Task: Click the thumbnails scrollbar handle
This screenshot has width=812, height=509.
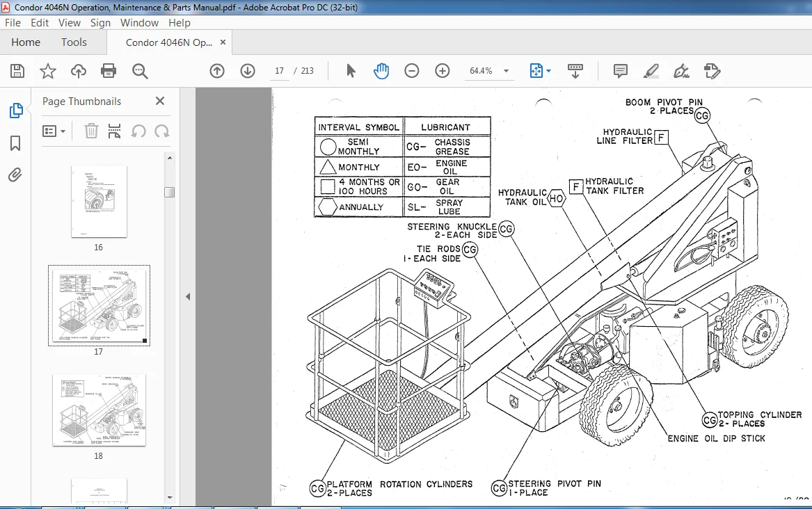Action: pyautogui.click(x=169, y=192)
